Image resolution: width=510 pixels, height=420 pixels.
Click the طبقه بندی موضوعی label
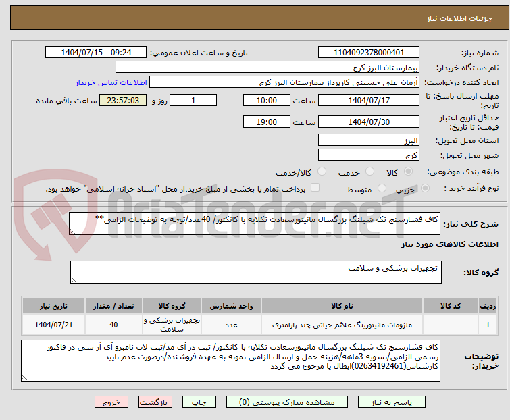(x=463, y=172)
